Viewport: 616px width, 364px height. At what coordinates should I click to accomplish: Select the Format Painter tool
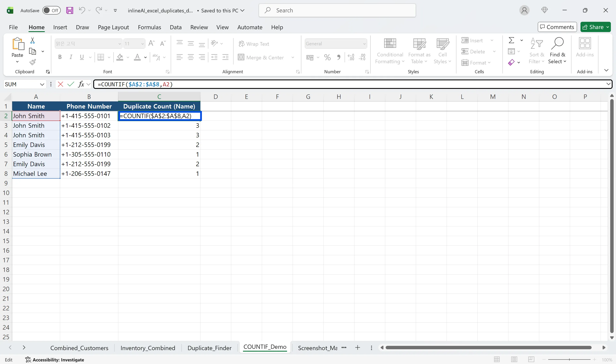tap(33, 62)
